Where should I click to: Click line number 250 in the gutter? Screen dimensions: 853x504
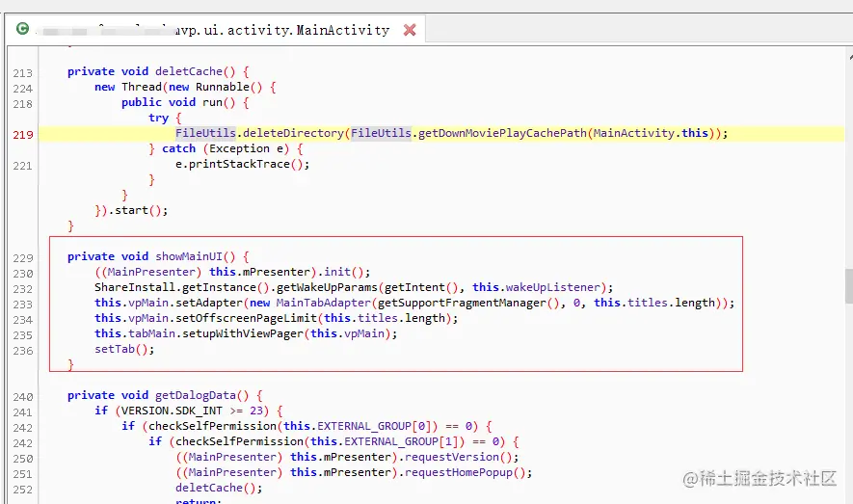(23, 459)
